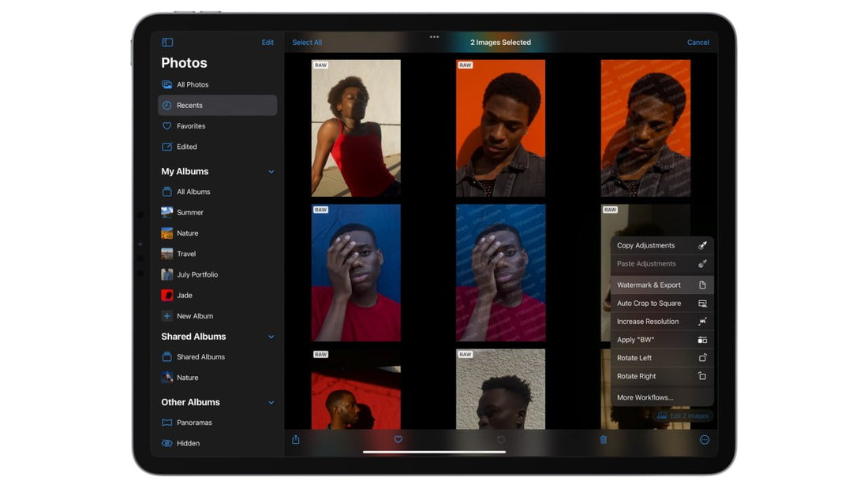Select the woman in red top photo

click(356, 129)
